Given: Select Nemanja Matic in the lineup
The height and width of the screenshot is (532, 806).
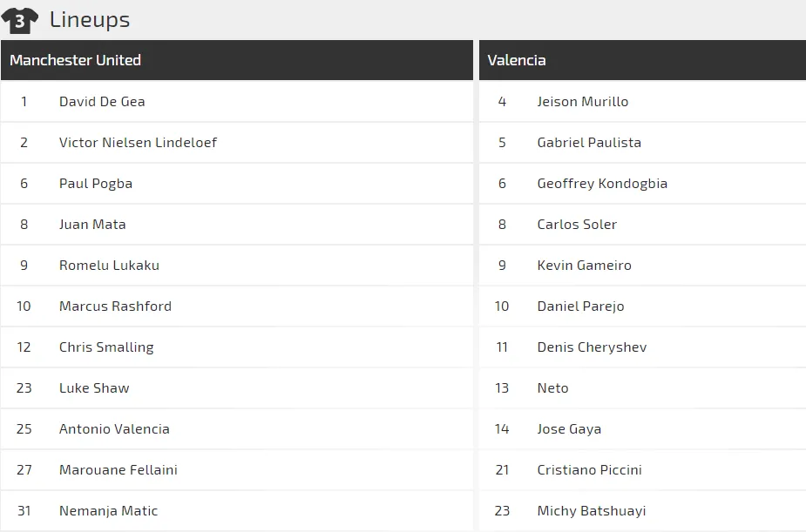Looking at the screenshot, I should tap(108, 511).
